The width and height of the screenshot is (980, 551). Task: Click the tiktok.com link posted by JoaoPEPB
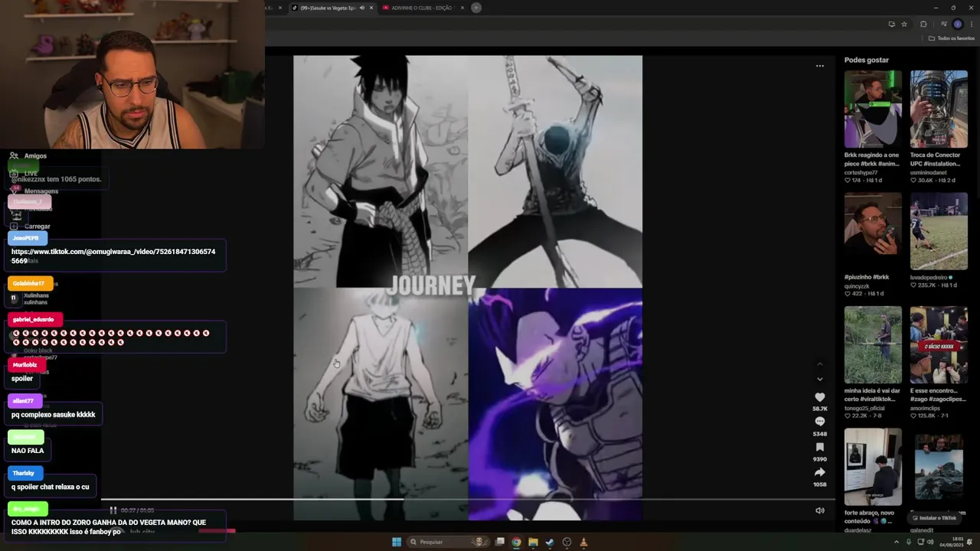click(x=113, y=256)
